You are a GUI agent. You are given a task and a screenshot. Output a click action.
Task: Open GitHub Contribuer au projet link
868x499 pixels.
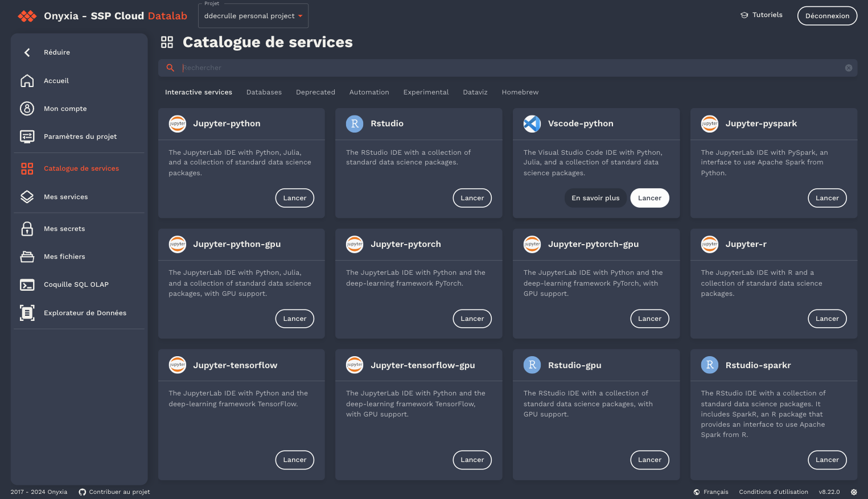pyautogui.click(x=114, y=492)
